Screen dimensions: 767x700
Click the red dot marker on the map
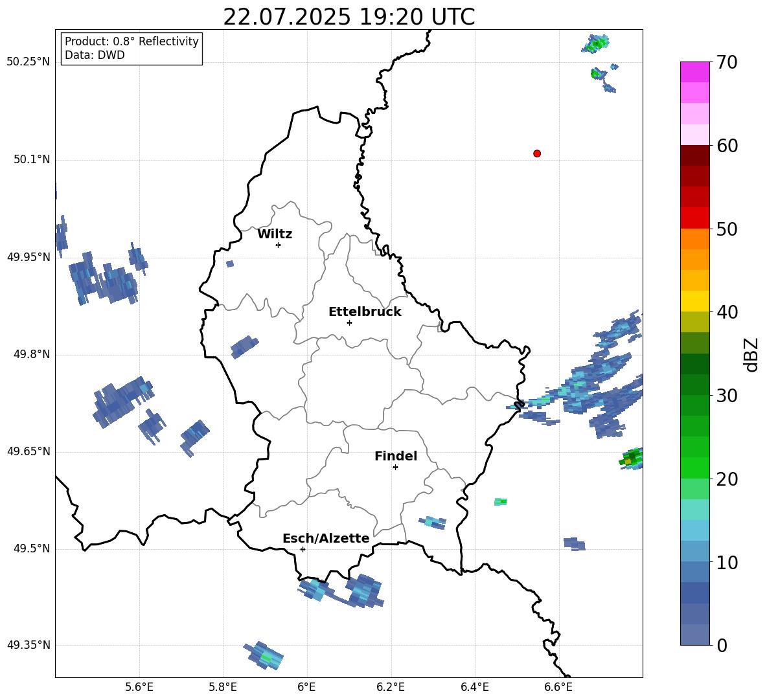click(537, 153)
